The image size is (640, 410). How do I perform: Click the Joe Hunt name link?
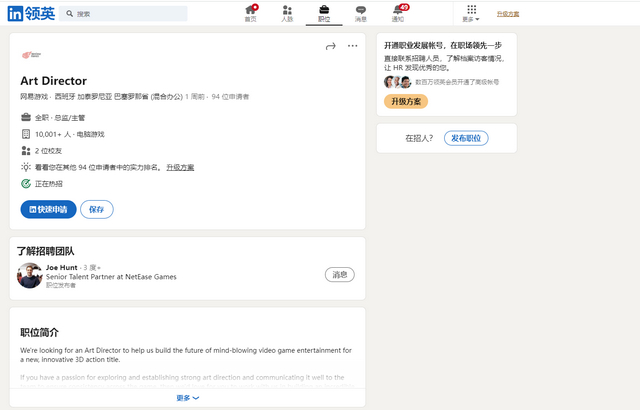[x=62, y=268]
